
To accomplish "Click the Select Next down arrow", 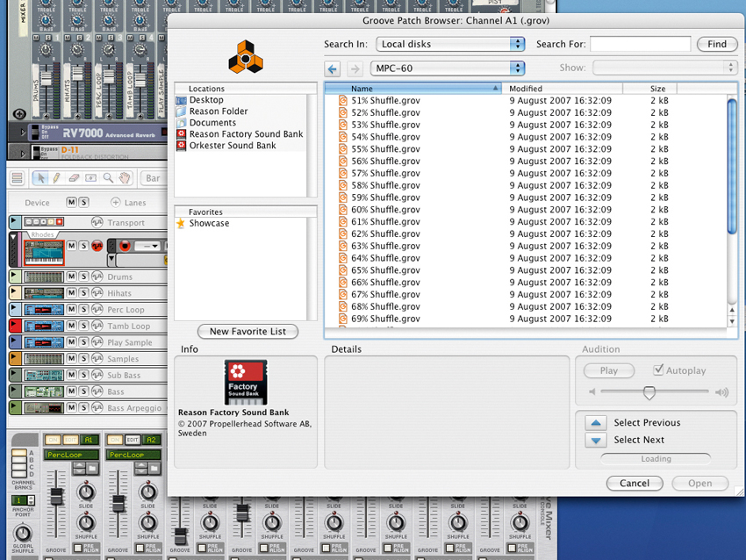I will [596, 440].
